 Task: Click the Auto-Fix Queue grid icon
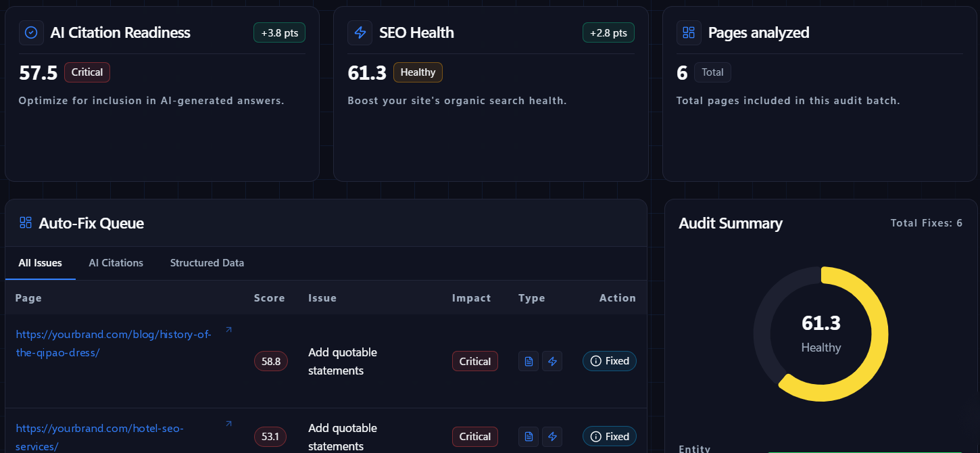coord(26,223)
